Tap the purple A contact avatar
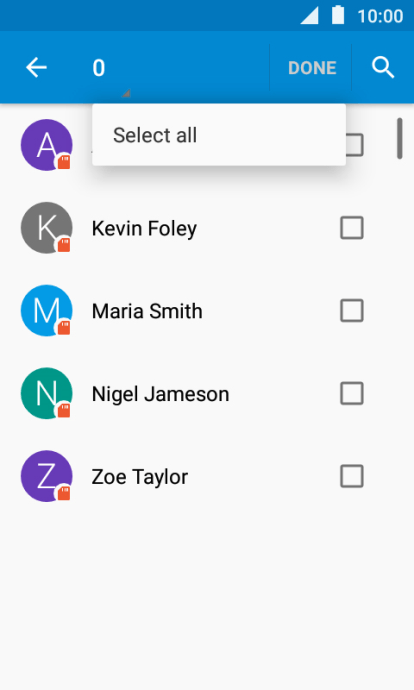The image size is (414, 690). click(47, 145)
